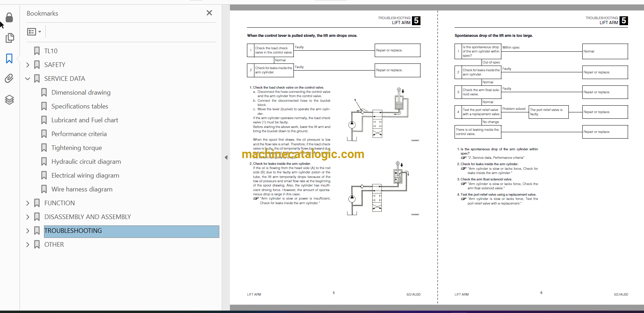This screenshot has height=313, width=644.
Task: Open the Layers panel icon
Action: (10, 100)
